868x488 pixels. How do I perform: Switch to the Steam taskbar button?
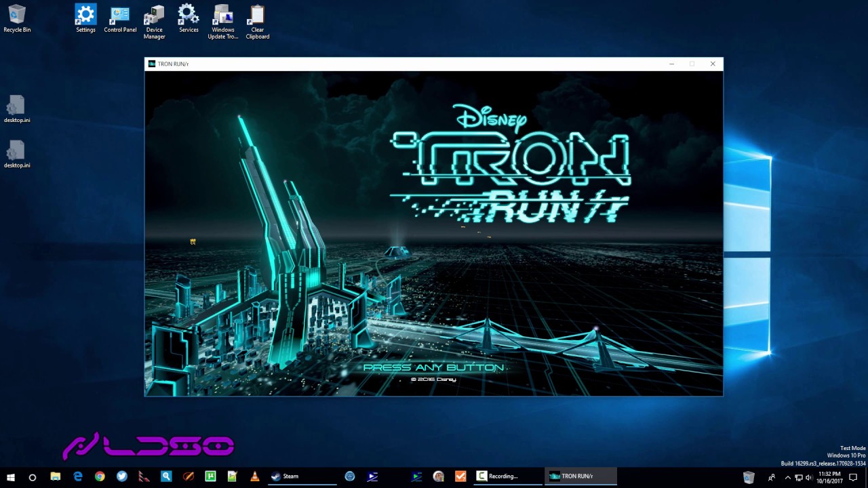[302, 476]
